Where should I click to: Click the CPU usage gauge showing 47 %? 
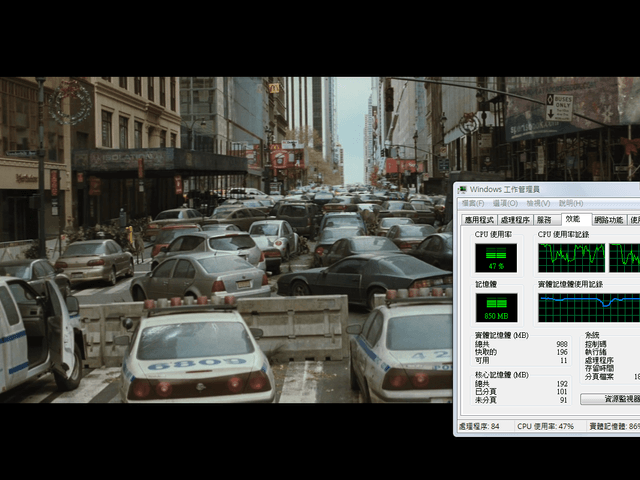pos(496,258)
